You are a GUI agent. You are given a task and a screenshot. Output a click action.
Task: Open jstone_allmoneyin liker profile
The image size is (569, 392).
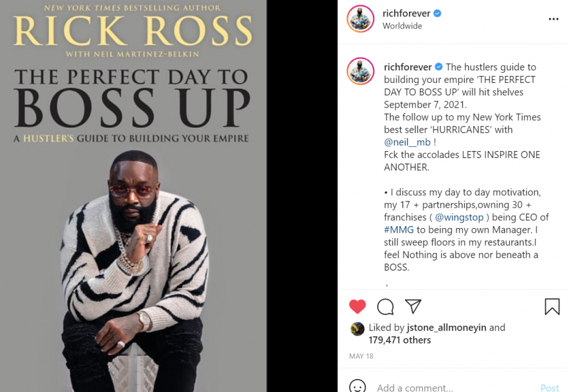click(446, 327)
